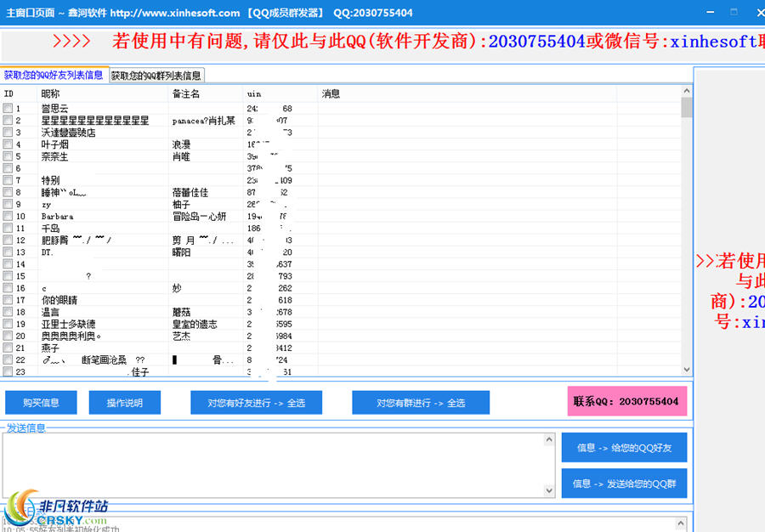765x532 pixels.
Task: Click remark 柚子 in row 9
Action: pos(181,204)
